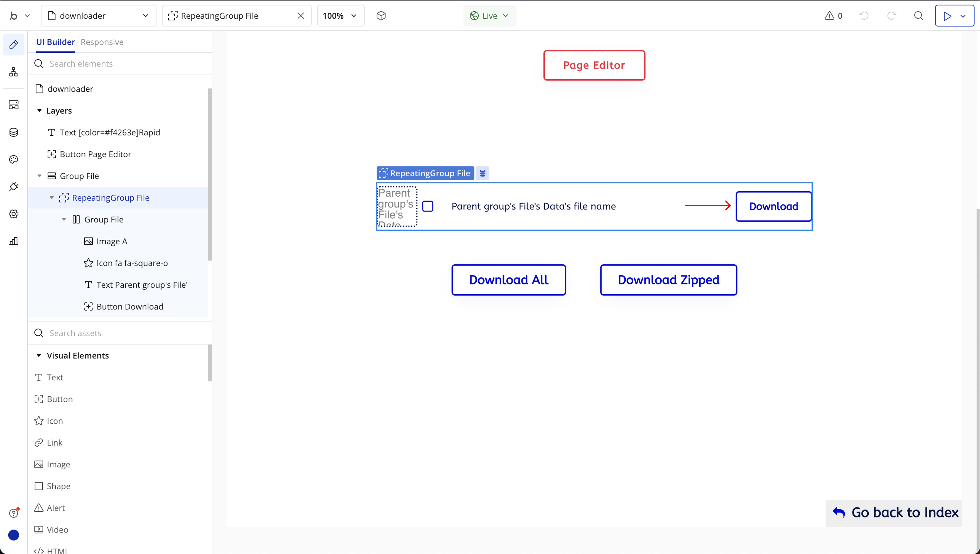Screen dimensions: 980x554
Task: Open the 100% zoom dropdown
Action: point(340,16)
